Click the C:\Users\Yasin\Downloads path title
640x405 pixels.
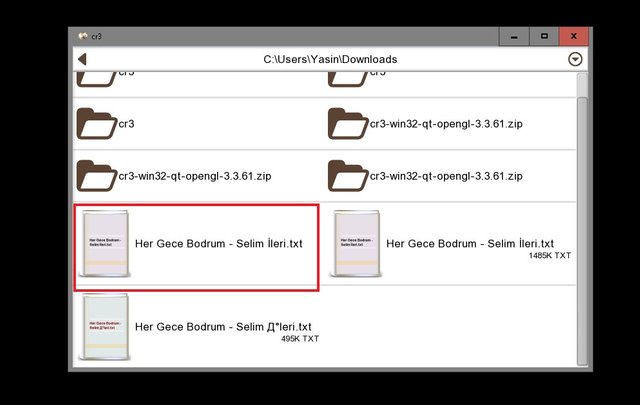click(330, 59)
